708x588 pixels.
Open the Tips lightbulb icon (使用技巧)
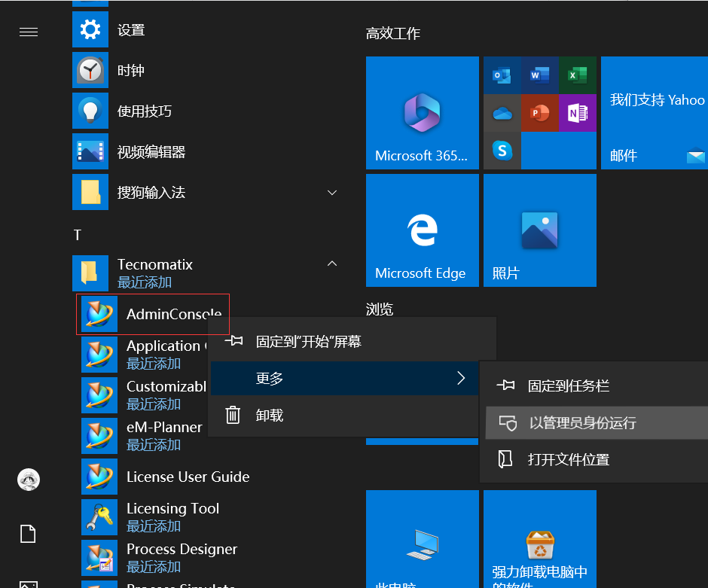pyautogui.click(x=90, y=111)
